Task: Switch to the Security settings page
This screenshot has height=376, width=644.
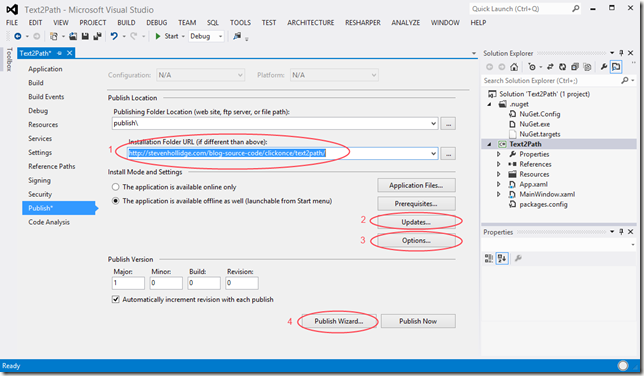Action: pos(40,194)
